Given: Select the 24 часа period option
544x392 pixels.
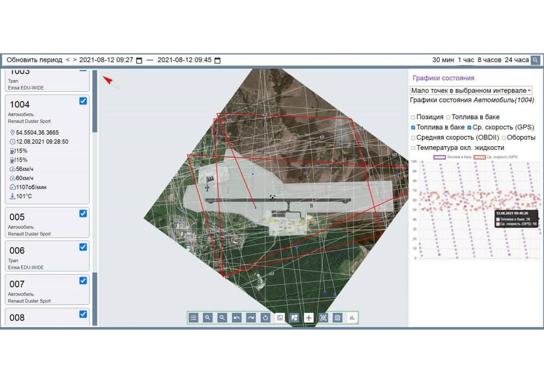Looking at the screenshot, I should pos(517,60).
